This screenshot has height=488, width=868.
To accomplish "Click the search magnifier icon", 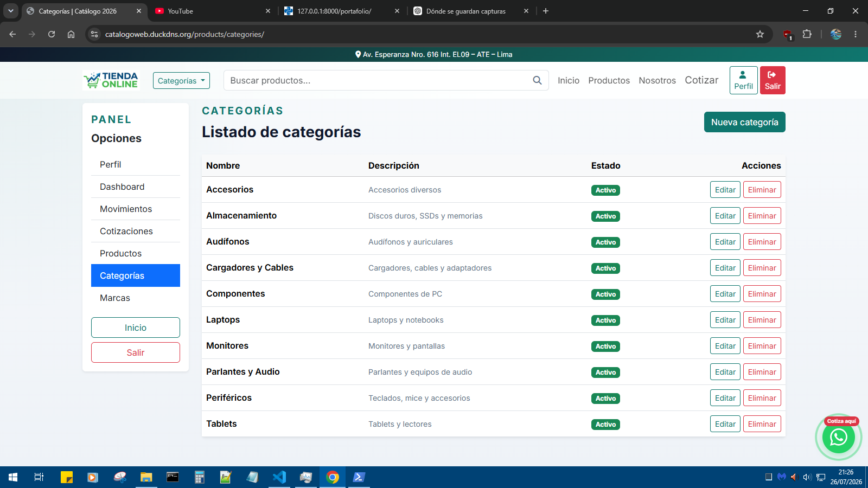I will point(537,80).
